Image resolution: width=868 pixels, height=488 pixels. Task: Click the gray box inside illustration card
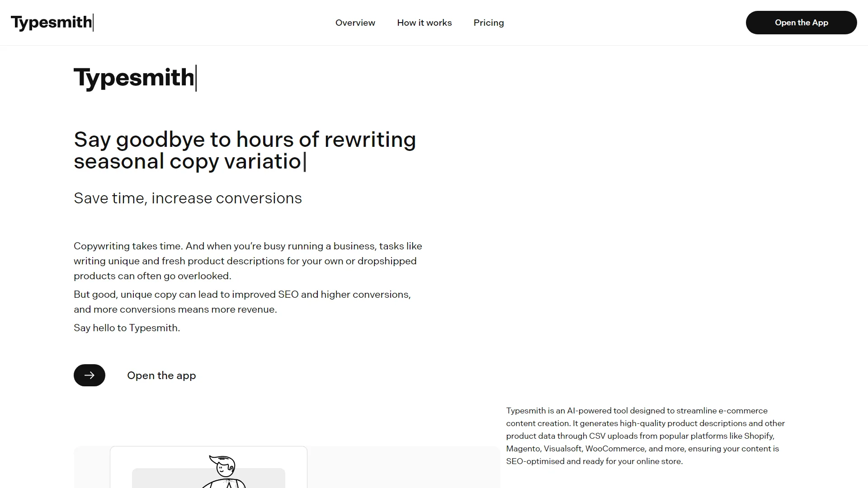click(163, 478)
